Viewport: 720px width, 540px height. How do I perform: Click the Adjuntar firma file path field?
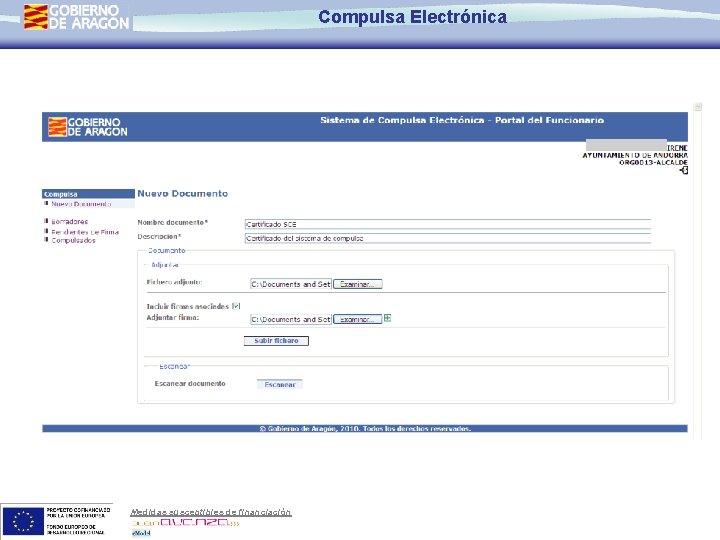coord(291,319)
